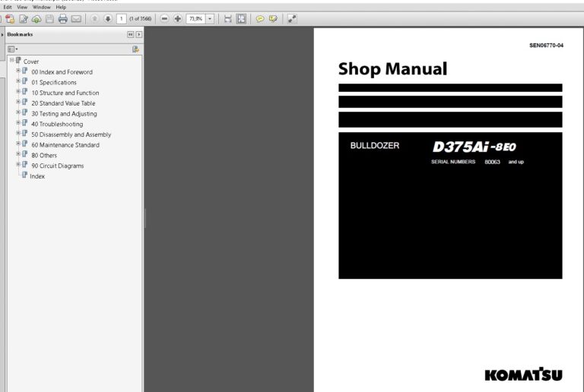Expand the 80 Others bookmark
This screenshot has height=392, width=584.
18,153
